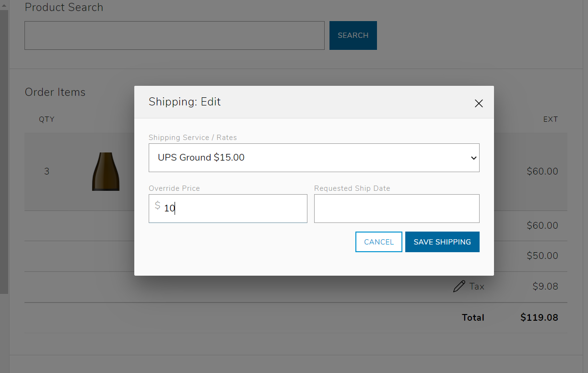This screenshot has width=588, height=373.
Task: Focus the Product Search text box
Action: (x=174, y=35)
